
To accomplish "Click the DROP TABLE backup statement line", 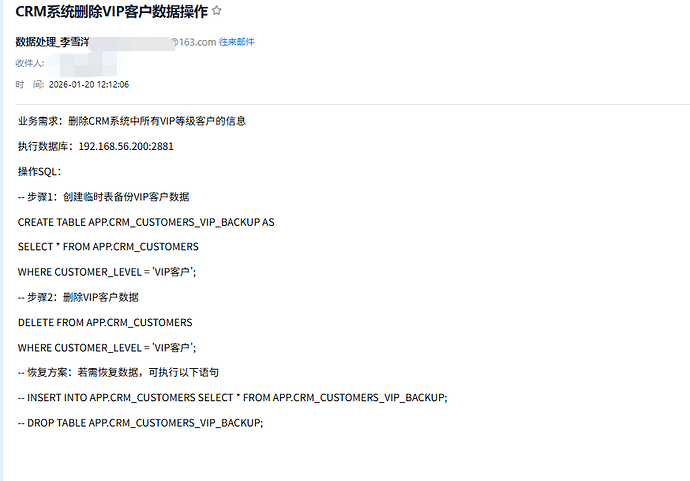I will click(x=140, y=423).
